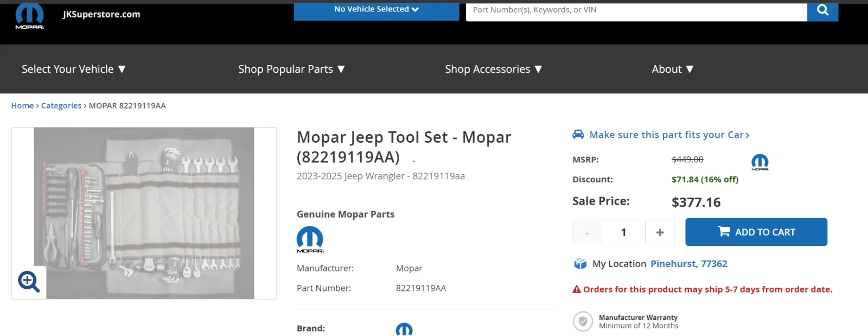
Task: Click the sale price $377.16
Action: point(696,202)
